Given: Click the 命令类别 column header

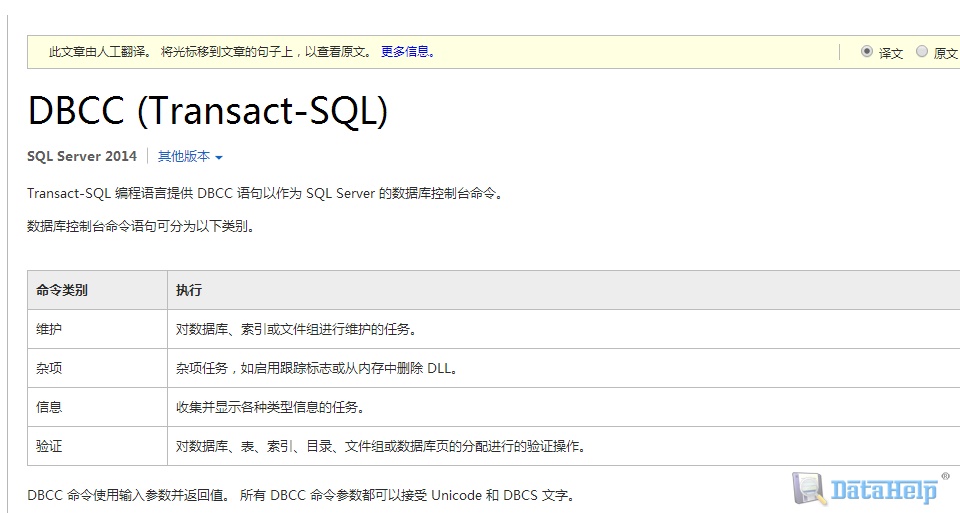Looking at the screenshot, I should point(97,290).
